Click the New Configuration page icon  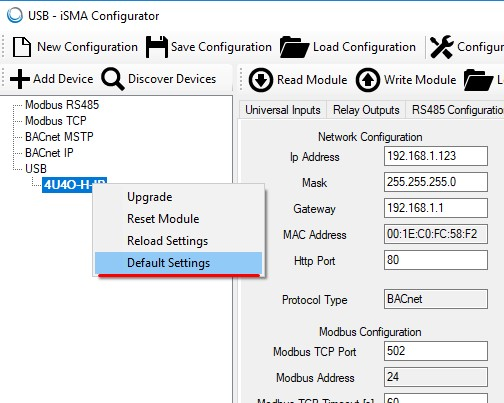pyautogui.click(x=22, y=47)
